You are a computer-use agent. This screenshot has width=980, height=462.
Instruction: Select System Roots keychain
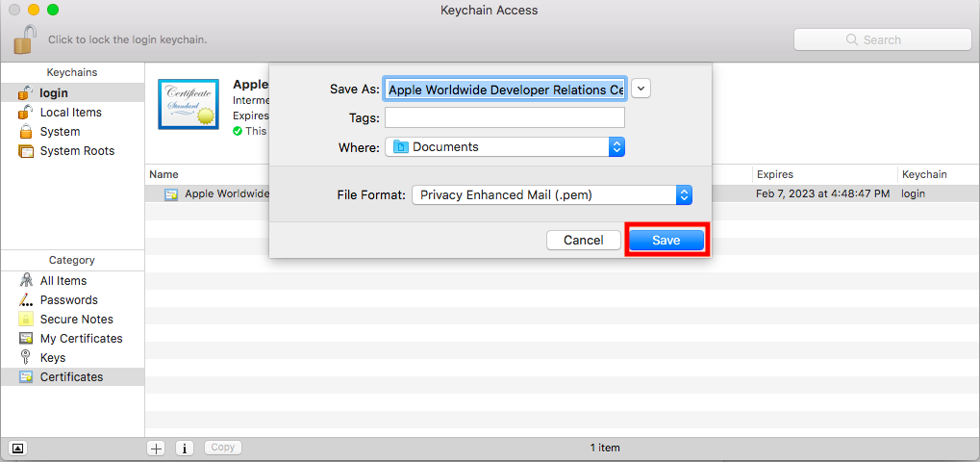click(x=76, y=151)
